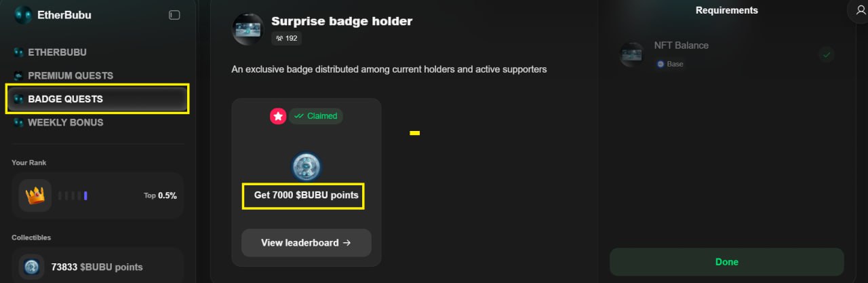Click the rank progress bar
The image size is (868, 283).
(73, 196)
